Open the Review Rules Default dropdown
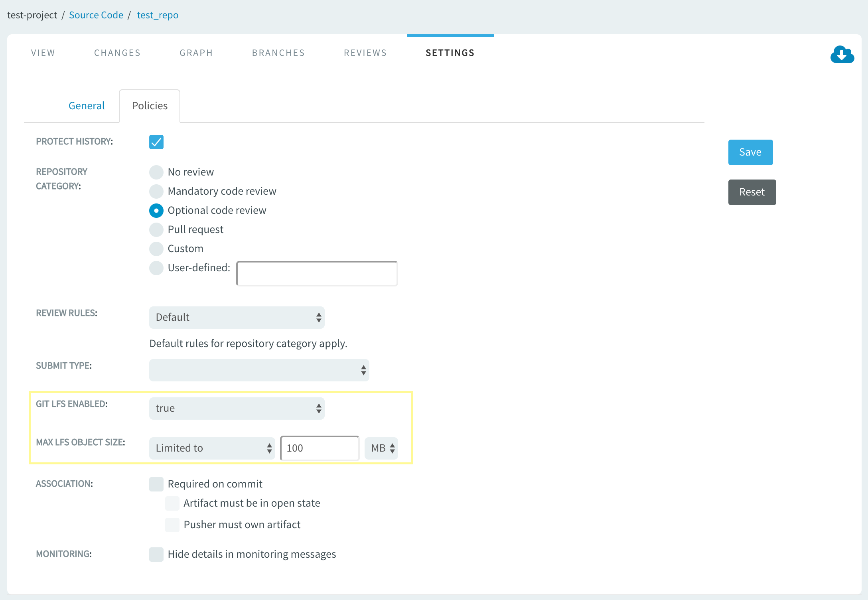 point(237,318)
